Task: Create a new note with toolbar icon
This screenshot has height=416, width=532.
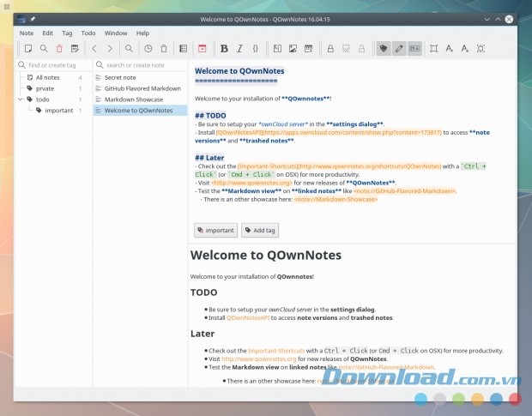Action: 28,49
